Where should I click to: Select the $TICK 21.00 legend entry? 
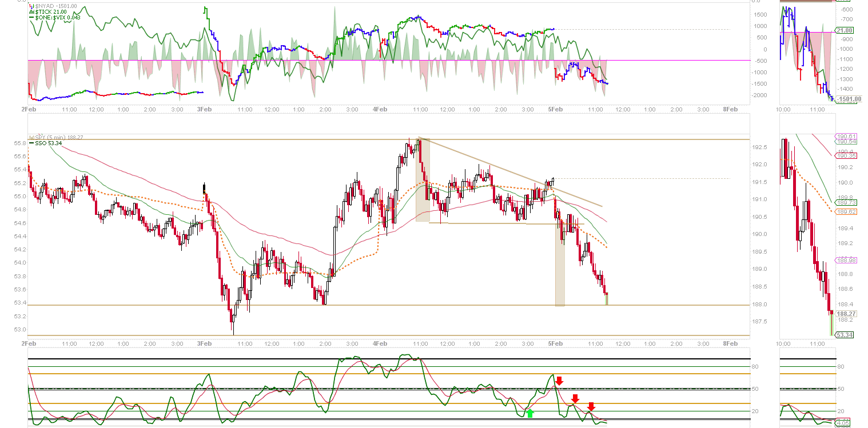47,11
